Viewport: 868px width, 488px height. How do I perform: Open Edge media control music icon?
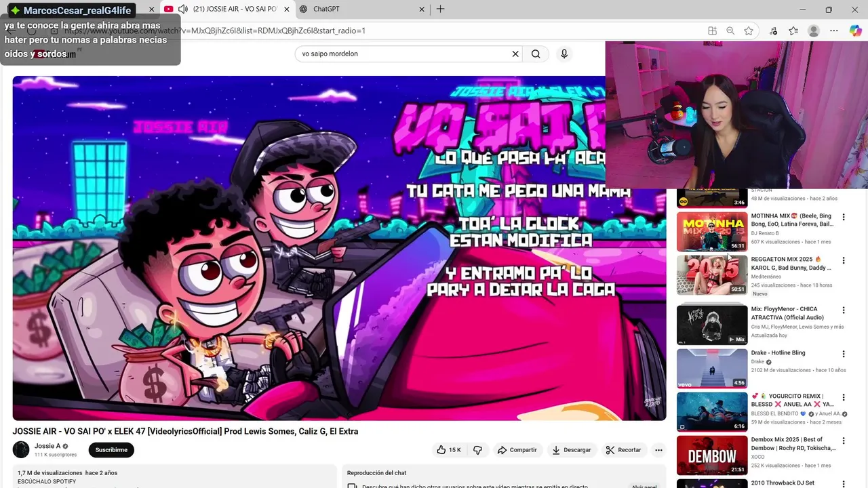(774, 30)
